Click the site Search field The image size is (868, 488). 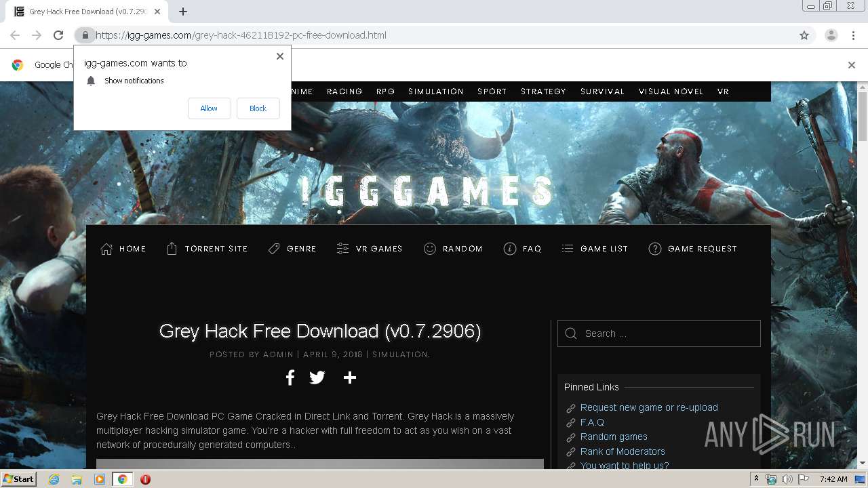[659, 333]
